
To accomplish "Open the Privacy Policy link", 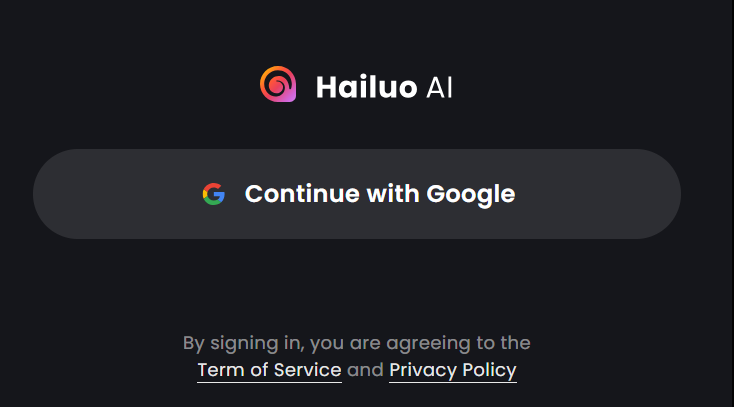I will (453, 370).
